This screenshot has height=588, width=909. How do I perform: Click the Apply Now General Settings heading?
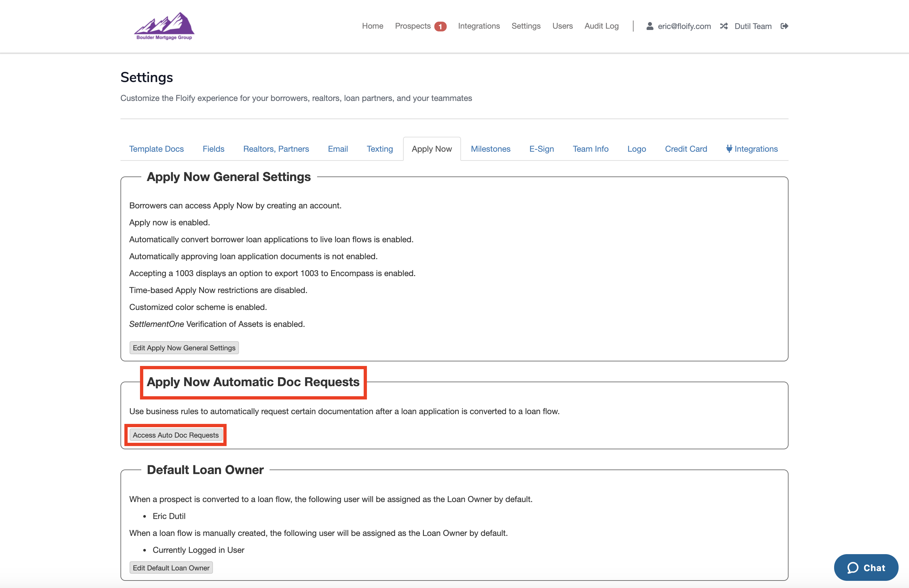pos(229,177)
